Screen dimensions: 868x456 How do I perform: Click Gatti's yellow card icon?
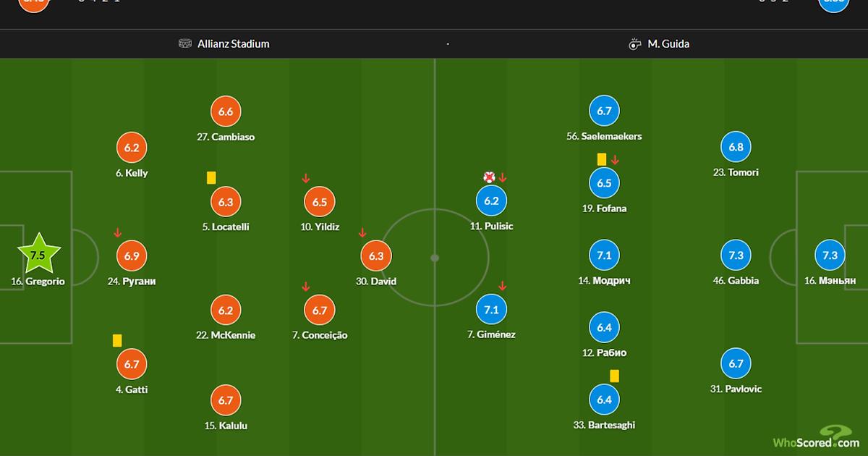point(117,339)
